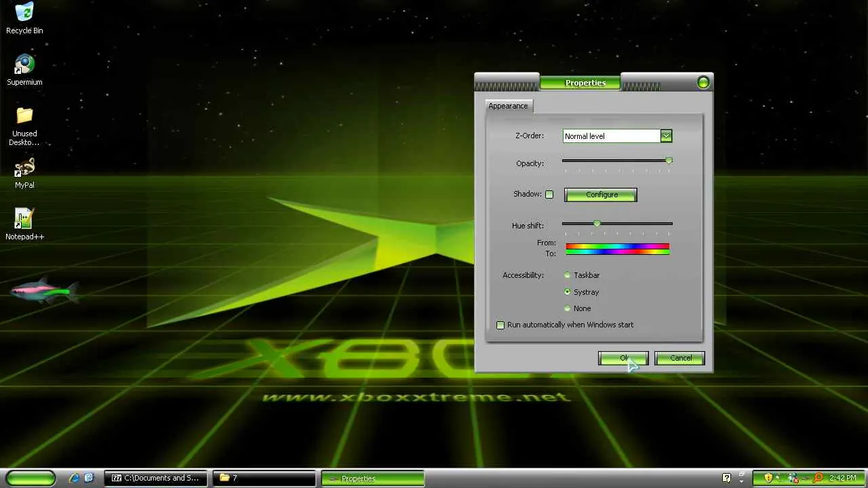This screenshot has width=868, height=488.
Task: Confirm with the Ok button
Action: (x=623, y=358)
